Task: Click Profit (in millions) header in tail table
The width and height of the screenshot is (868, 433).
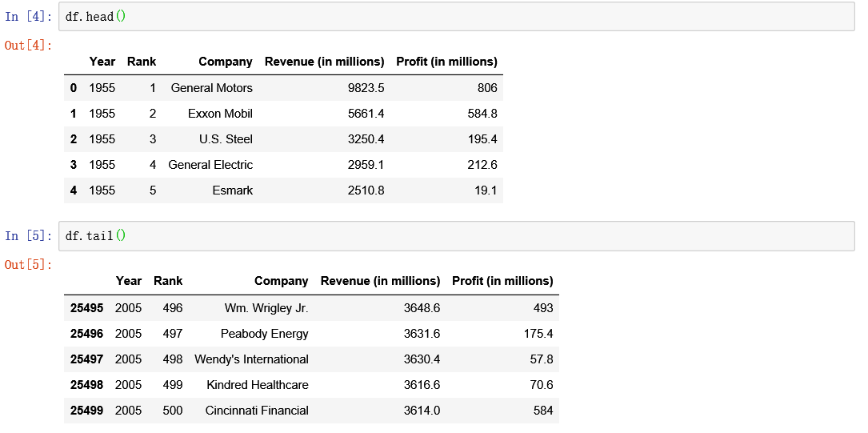Action: 502,281
